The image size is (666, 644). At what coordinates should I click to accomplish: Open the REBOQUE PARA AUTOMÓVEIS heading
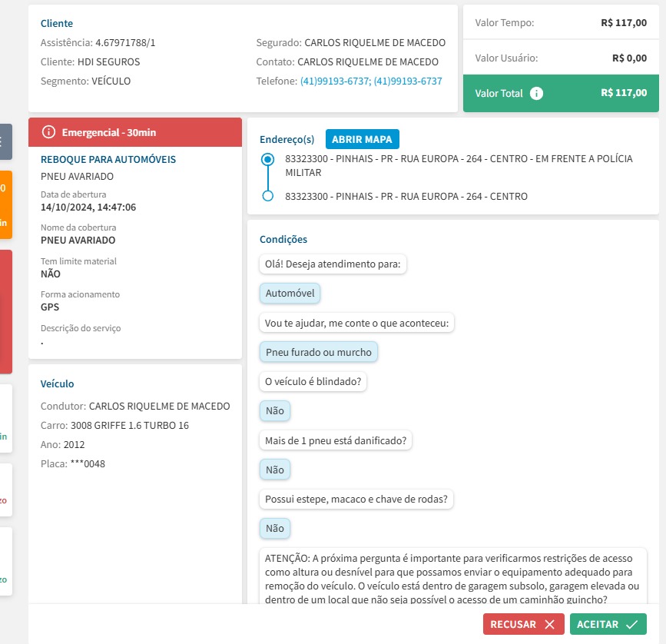coord(108,160)
